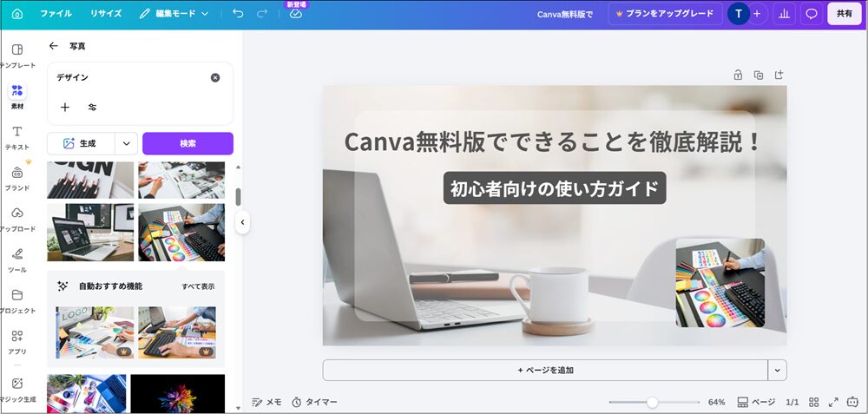This screenshot has height=414, width=868.
Task: Click the photo panel scrollbar thumb
Action: coord(238,197)
